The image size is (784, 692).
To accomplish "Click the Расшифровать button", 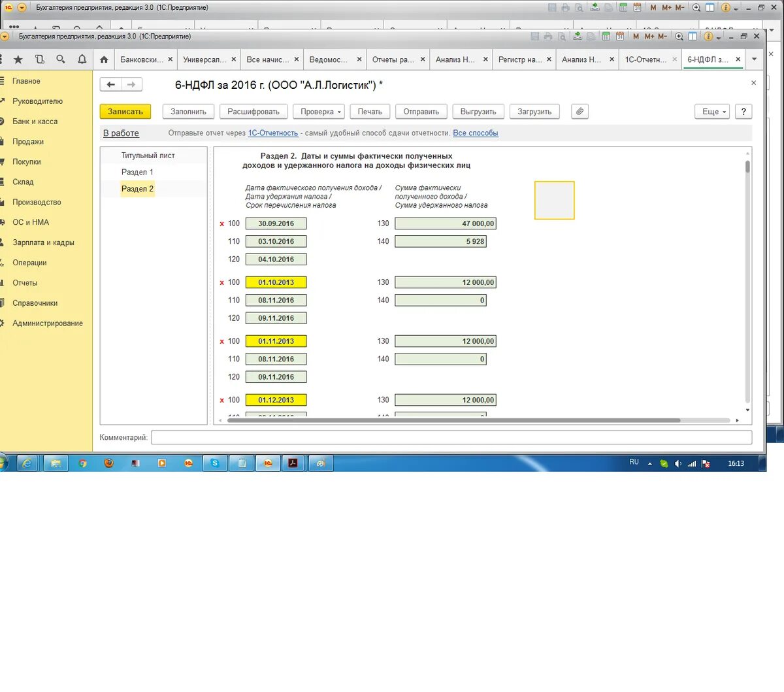I will [x=253, y=112].
